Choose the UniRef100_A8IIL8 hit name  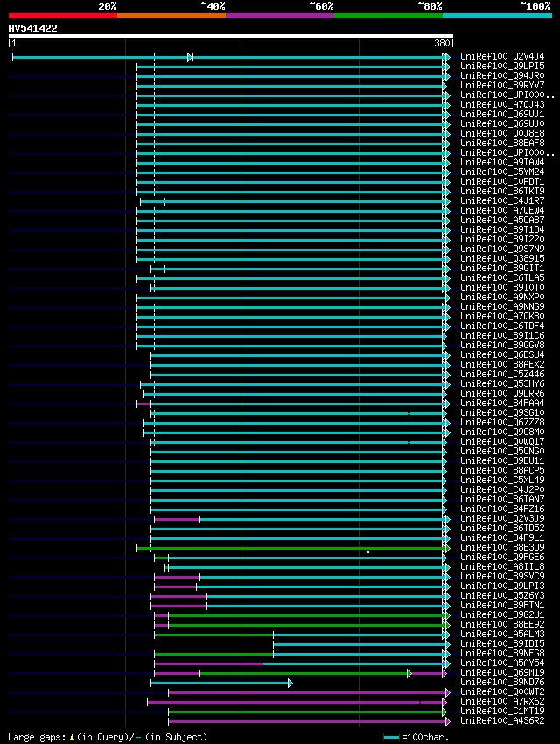click(x=502, y=566)
